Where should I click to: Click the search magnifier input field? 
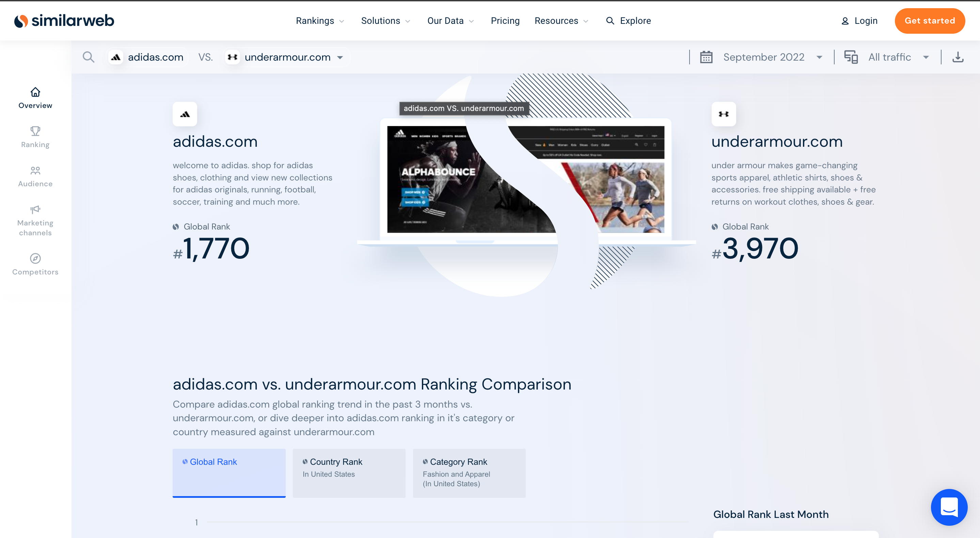88,56
